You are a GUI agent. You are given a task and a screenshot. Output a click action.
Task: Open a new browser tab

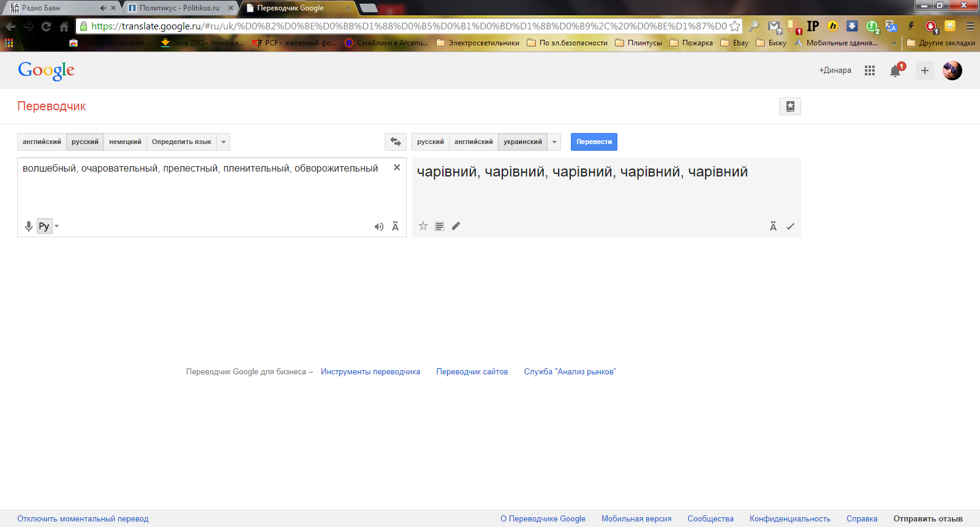click(x=369, y=8)
